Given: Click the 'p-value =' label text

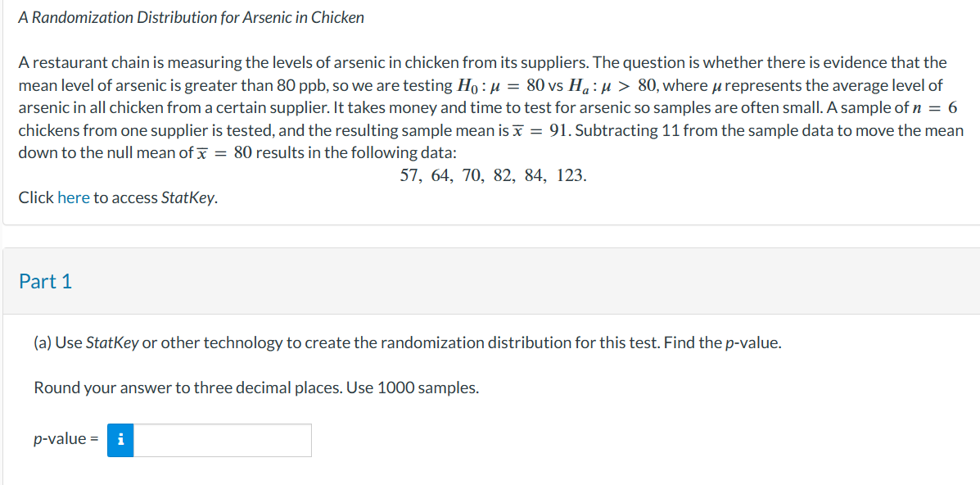Looking at the screenshot, I should point(65,440).
